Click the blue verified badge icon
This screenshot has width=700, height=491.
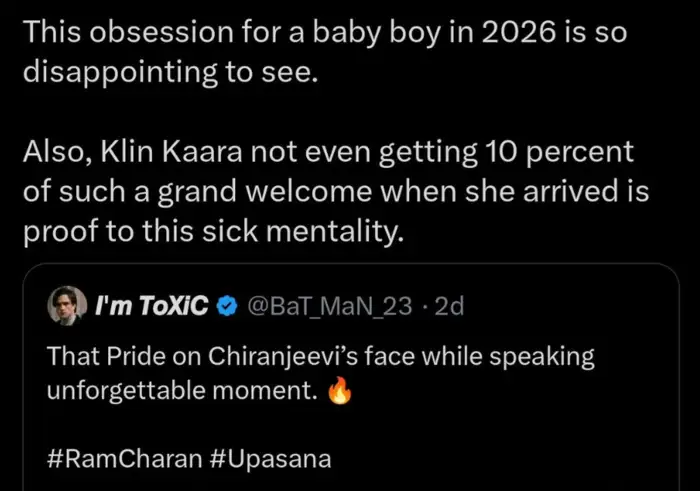228,307
